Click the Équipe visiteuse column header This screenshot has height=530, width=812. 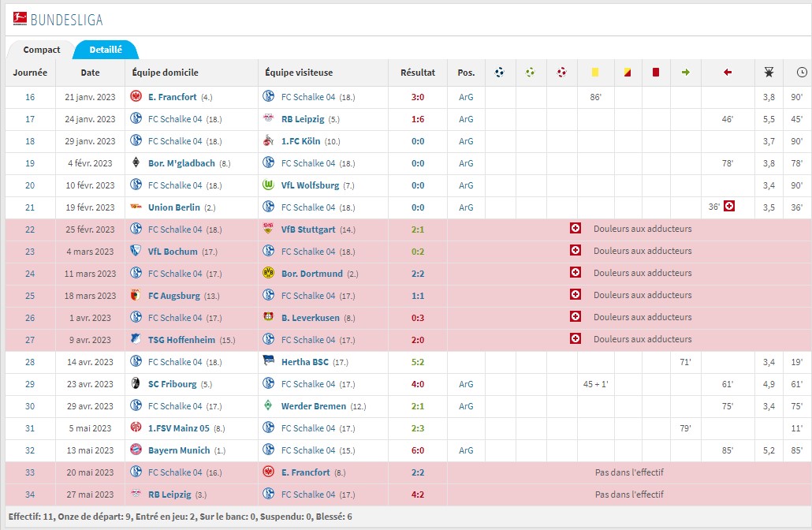click(x=299, y=73)
